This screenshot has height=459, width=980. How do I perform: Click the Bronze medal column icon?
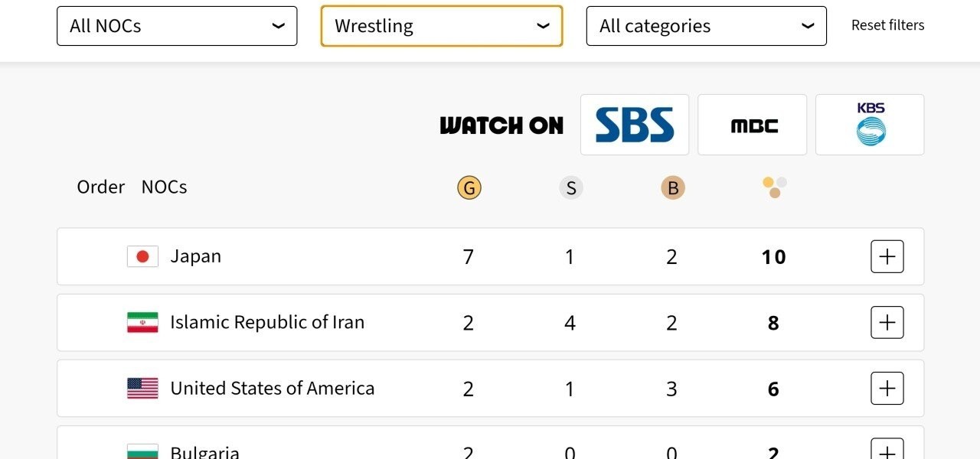(x=672, y=187)
